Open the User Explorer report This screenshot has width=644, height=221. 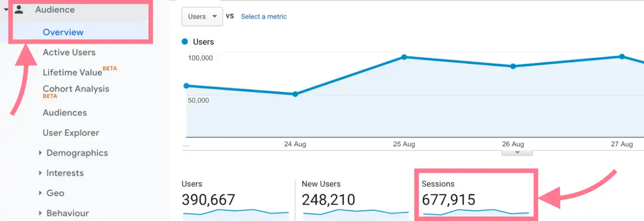(x=71, y=133)
